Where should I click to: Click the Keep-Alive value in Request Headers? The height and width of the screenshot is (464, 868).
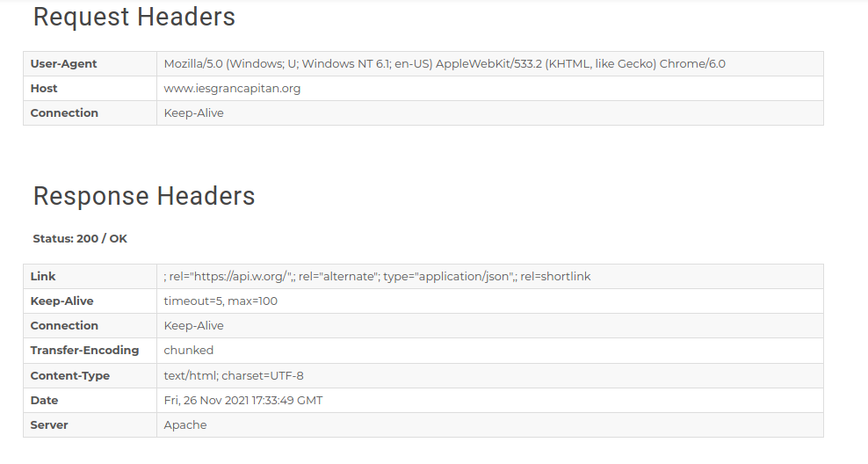[194, 113]
